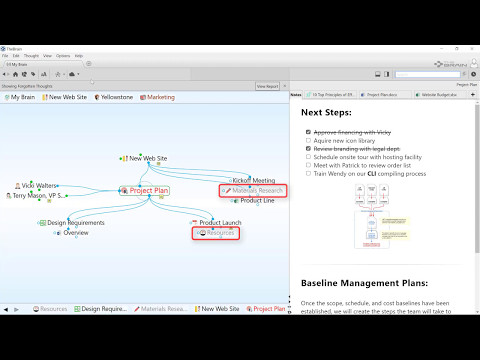Screen dimensions: 480x360
Task: Open the pinned Marketing thought
Action: (157, 97)
